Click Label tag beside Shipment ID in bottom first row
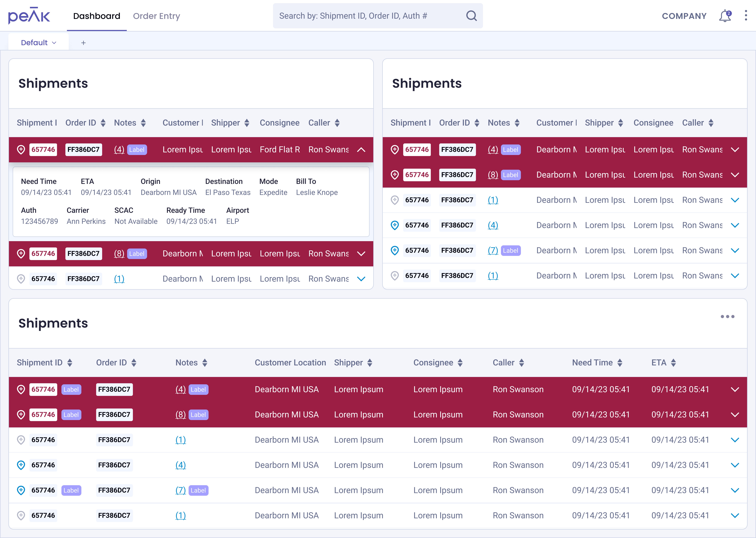This screenshot has height=538, width=756. click(x=71, y=390)
